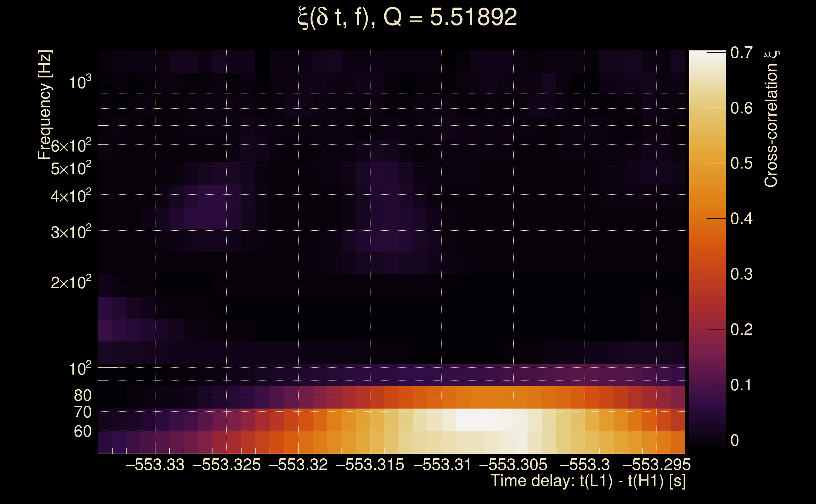Click the 10³ frequency tick label
The image size is (816, 504).
point(79,82)
